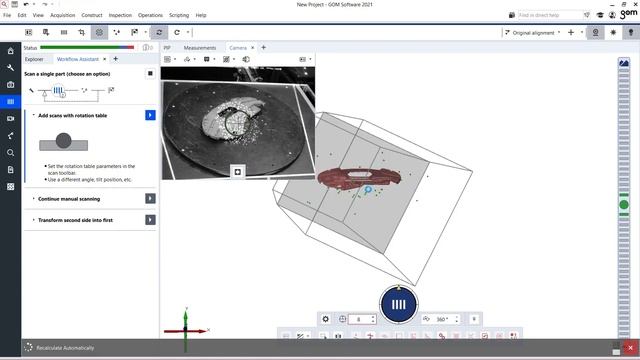This screenshot has width=640, height=360.
Task: Open the wrench setup workspace in sidebar
Action: [x=11, y=68]
